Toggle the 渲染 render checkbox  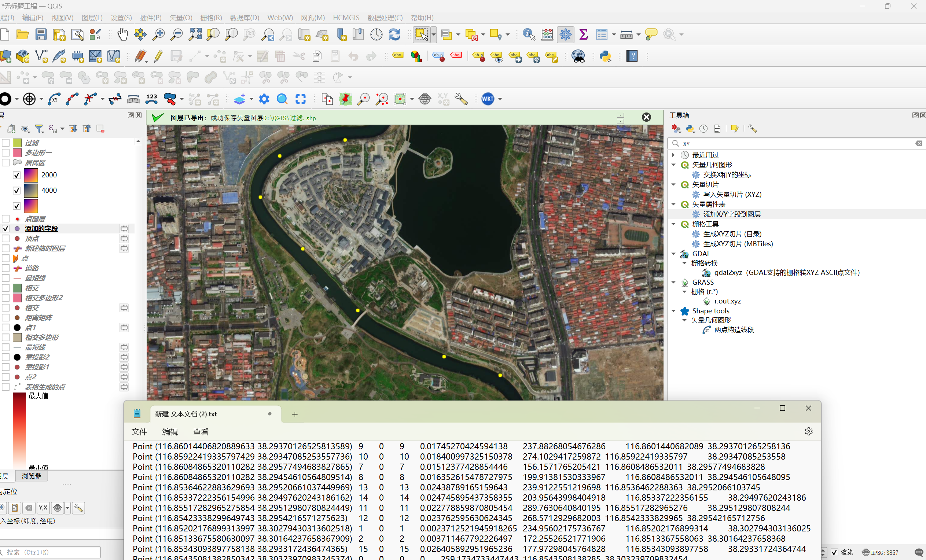(834, 552)
